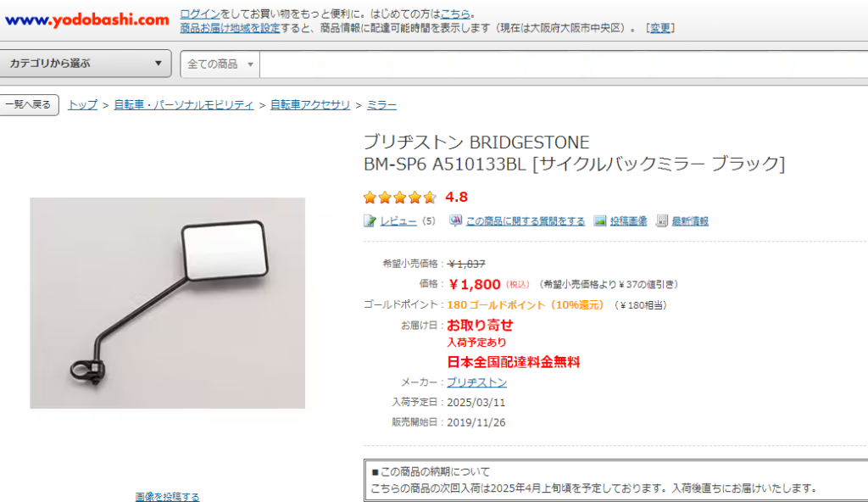Click the search input field
Screen dimensions: 868x502
pos(564,64)
